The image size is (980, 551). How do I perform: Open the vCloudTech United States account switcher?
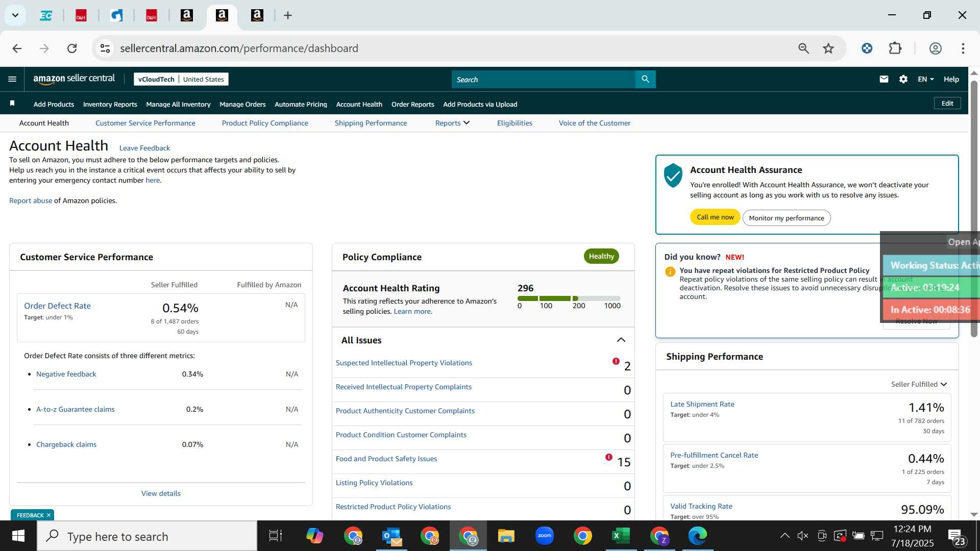pyautogui.click(x=181, y=79)
